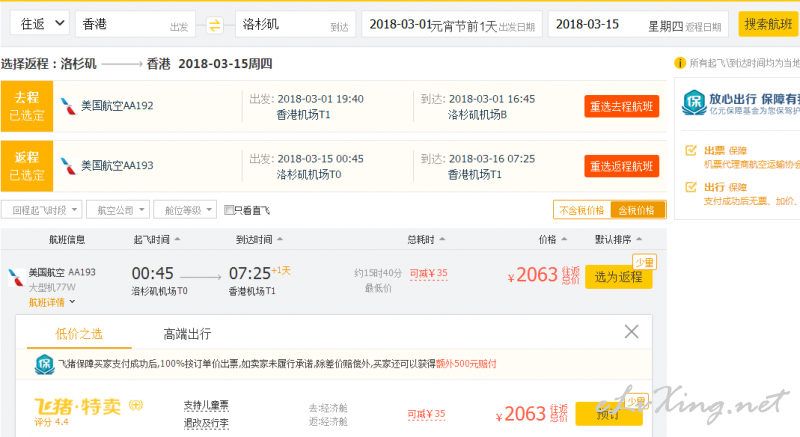This screenshot has width=800, height=437.
Task: Click the 支持儿童票 link
Action: tap(206, 406)
